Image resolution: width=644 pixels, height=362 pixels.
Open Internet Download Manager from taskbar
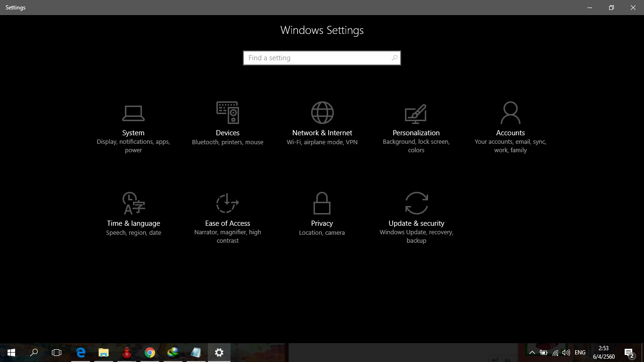pos(173,353)
